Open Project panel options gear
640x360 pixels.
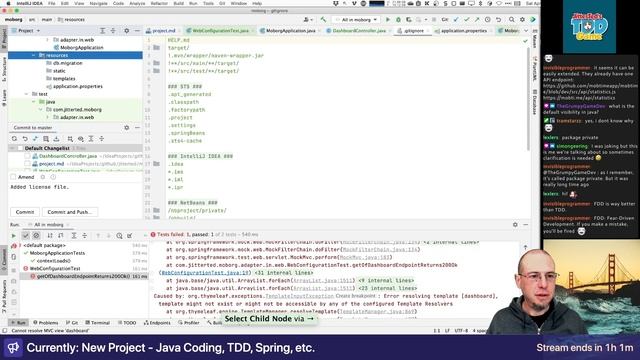[x=127, y=31]
